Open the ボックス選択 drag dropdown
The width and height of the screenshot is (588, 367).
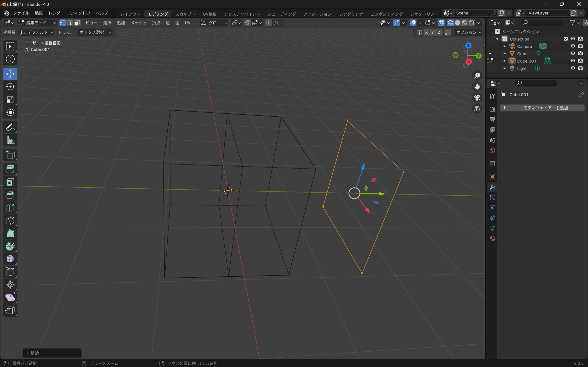pos(95,32)
